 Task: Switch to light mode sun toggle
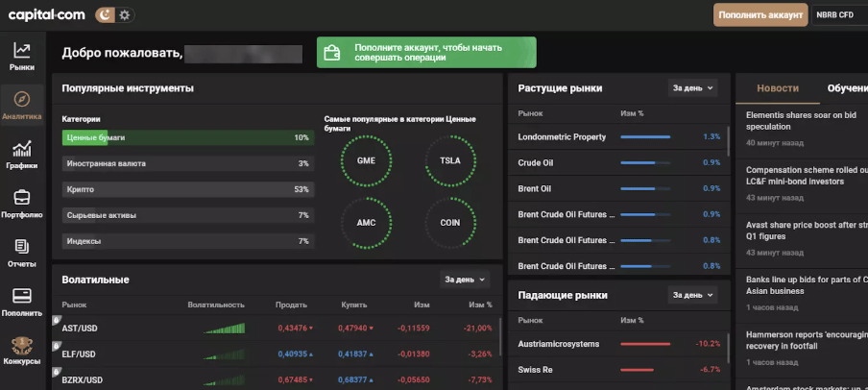click(125, 15)
